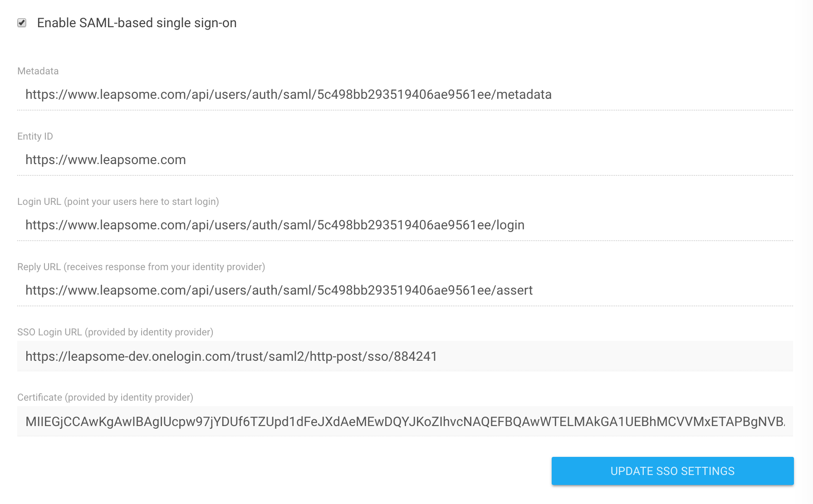The image size is (813, 504).
Task: Click the leapsome-dev.onelogin.com URL text
Action: pyautogui.click(x=231, y=356)
